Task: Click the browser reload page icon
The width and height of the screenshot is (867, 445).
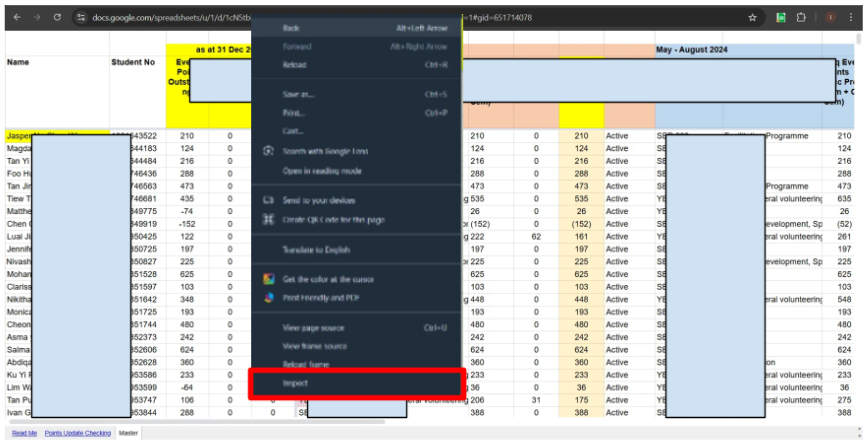Action: (56, 18)
